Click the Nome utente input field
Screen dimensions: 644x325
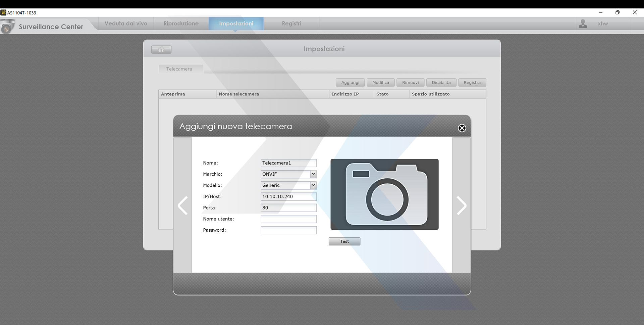point(288,219)
